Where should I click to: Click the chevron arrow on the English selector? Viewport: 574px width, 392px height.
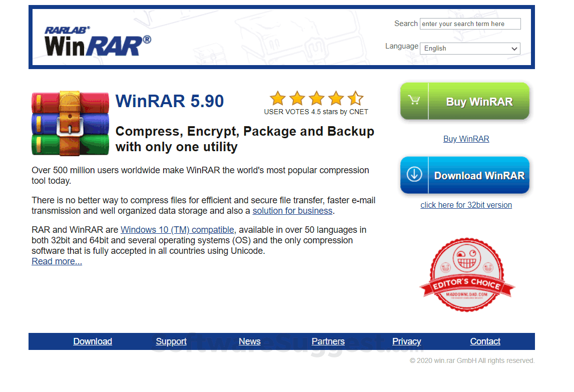(514, 49)
